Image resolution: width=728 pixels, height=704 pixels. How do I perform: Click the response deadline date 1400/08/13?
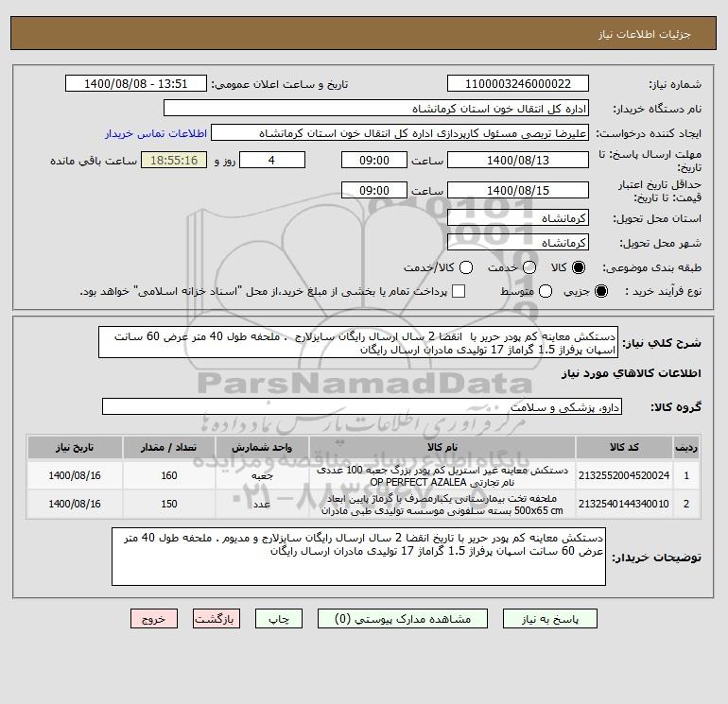[518, 160]
